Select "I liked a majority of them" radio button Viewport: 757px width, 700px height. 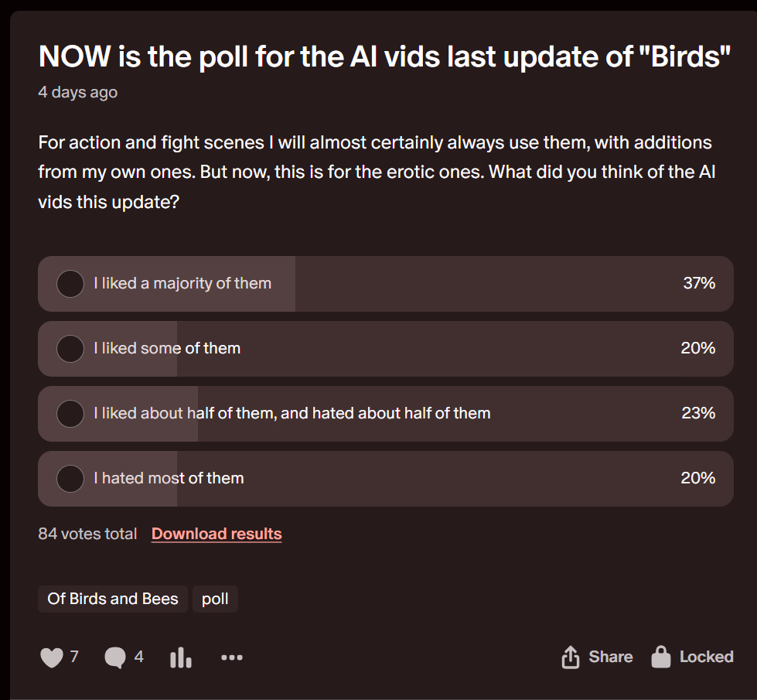(70, 284)
